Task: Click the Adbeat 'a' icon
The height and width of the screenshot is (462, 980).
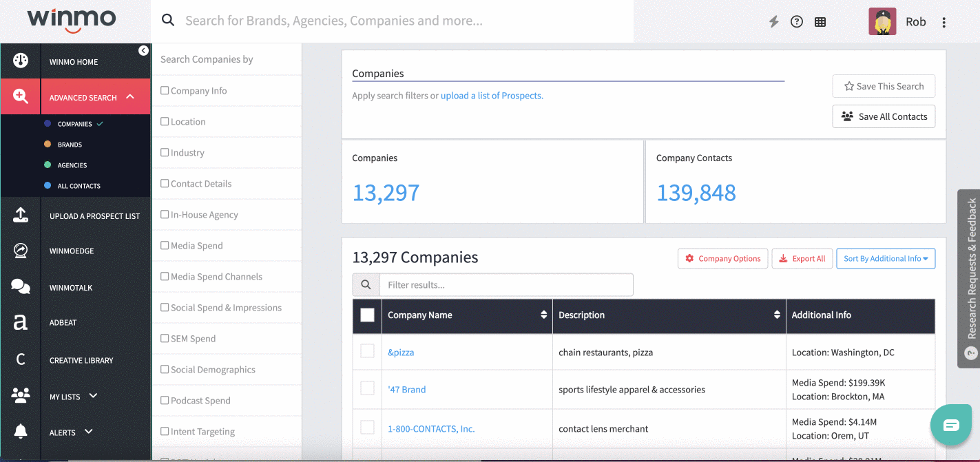Action: (21, 322)
